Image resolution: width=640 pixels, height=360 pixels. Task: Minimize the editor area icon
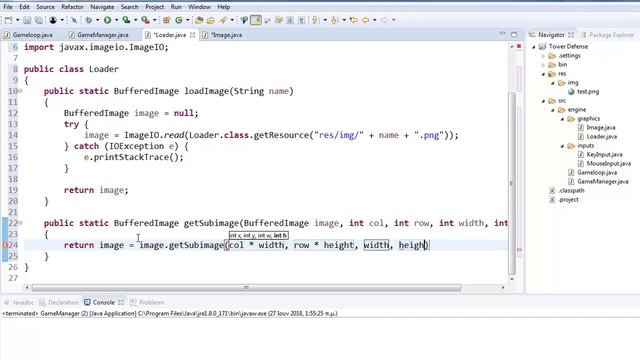pyautogui.click(x=502, y=34)
